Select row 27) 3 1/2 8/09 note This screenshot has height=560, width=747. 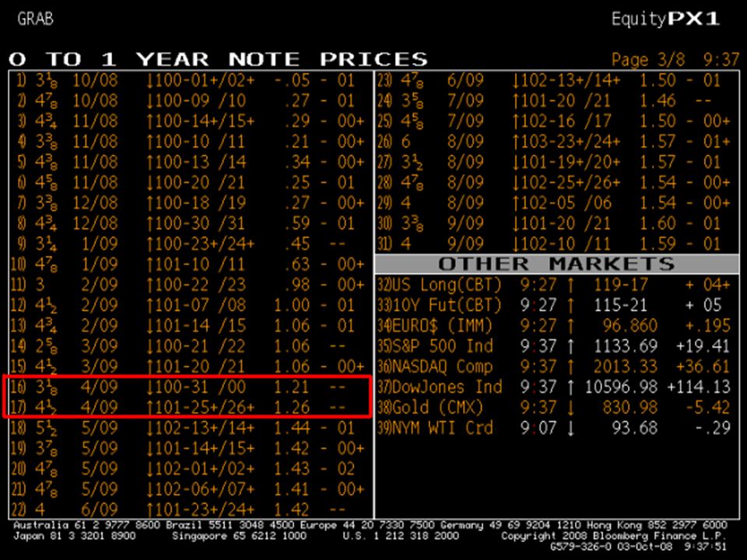pos(556,162)
